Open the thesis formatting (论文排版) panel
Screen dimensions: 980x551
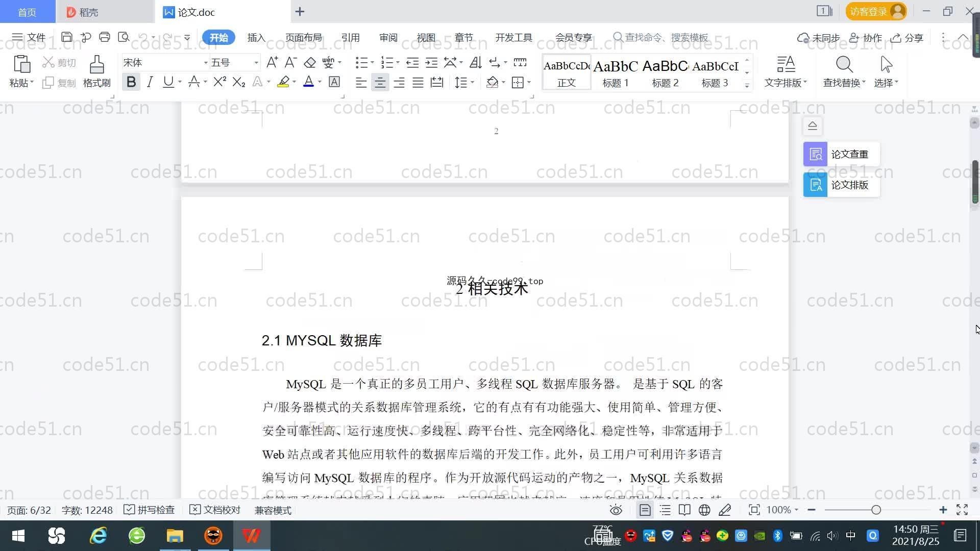pos(842,185)
